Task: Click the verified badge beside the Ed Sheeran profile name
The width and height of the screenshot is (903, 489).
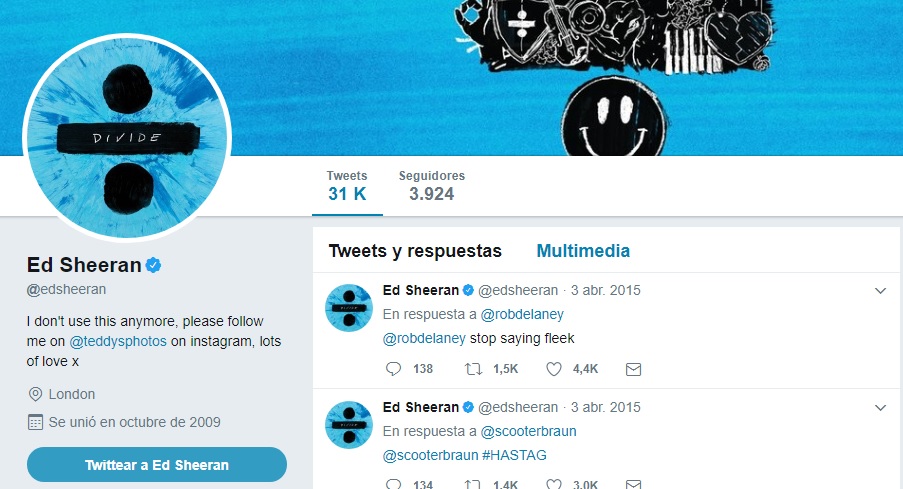Action: [x=153, y=265]
